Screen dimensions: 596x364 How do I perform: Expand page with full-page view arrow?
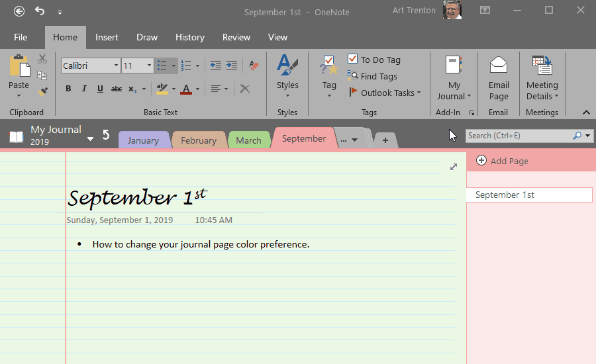pos(454,167)
